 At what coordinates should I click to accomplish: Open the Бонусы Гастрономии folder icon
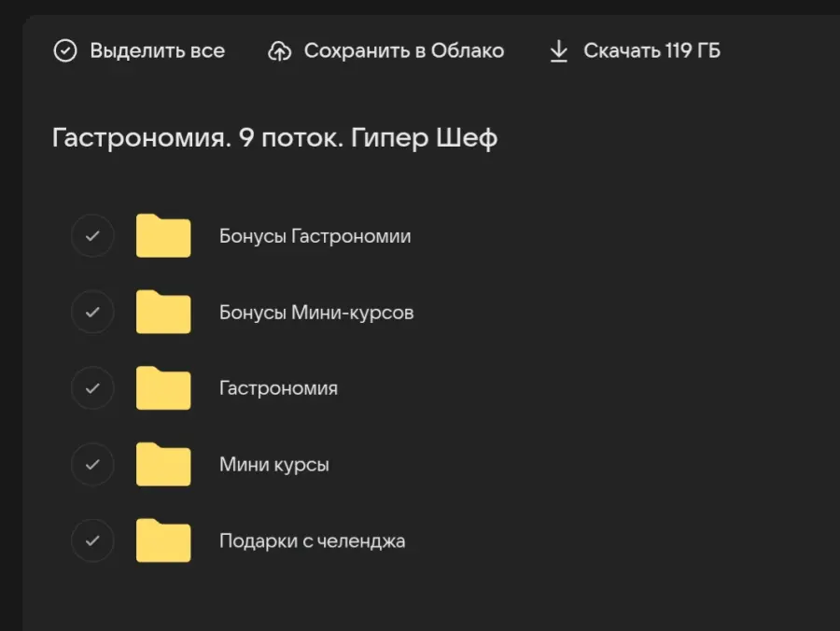pyautogui.click(x=163, y=236)
